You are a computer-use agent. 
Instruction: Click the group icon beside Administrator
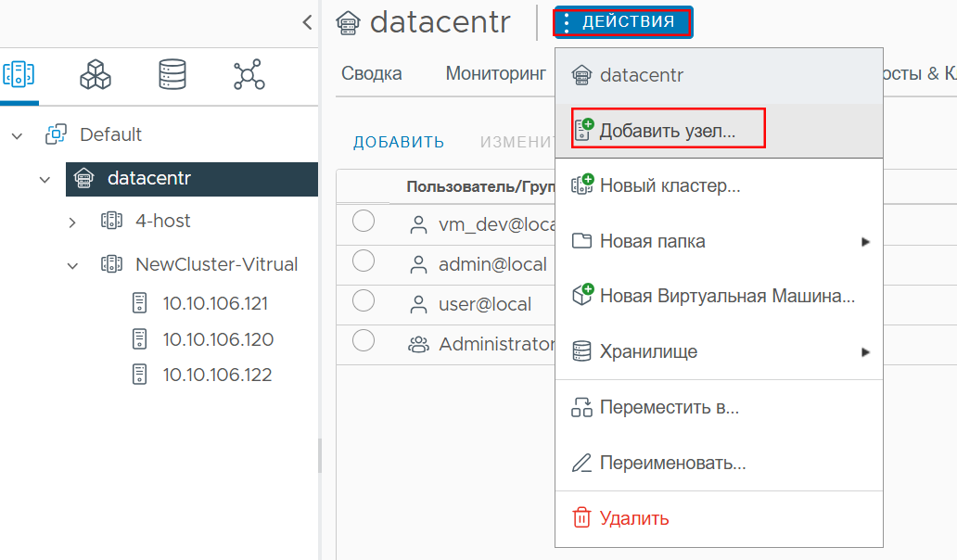pyautogui.click(x=419, y=345)
